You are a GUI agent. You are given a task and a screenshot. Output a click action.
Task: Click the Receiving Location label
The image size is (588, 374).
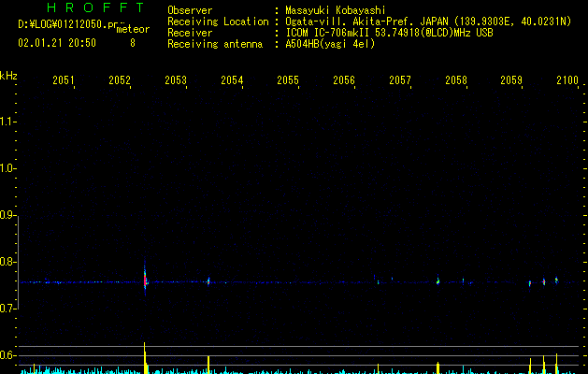pyautogui.click(x=218, y=22)
